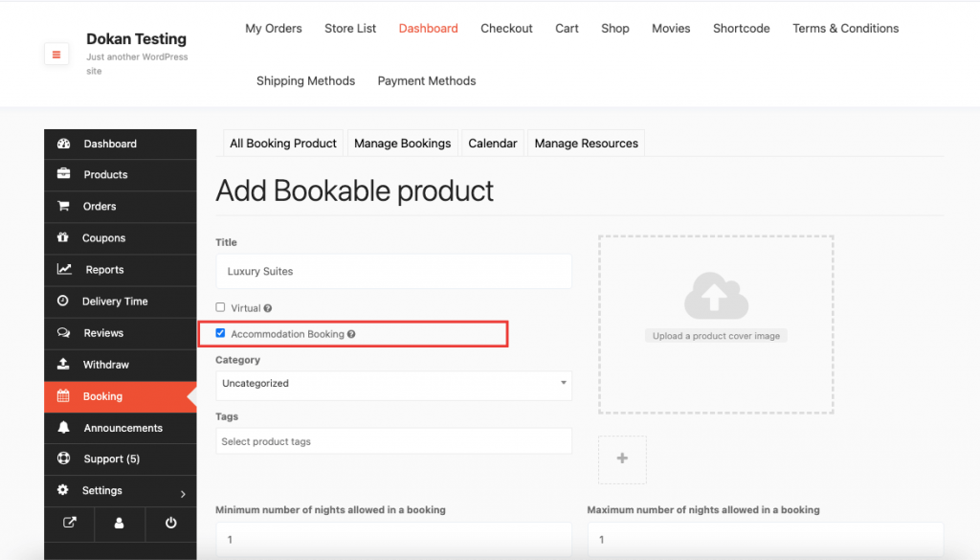
Task: Click the Support lifebuoy icon
Action: (x=64, y=459)
